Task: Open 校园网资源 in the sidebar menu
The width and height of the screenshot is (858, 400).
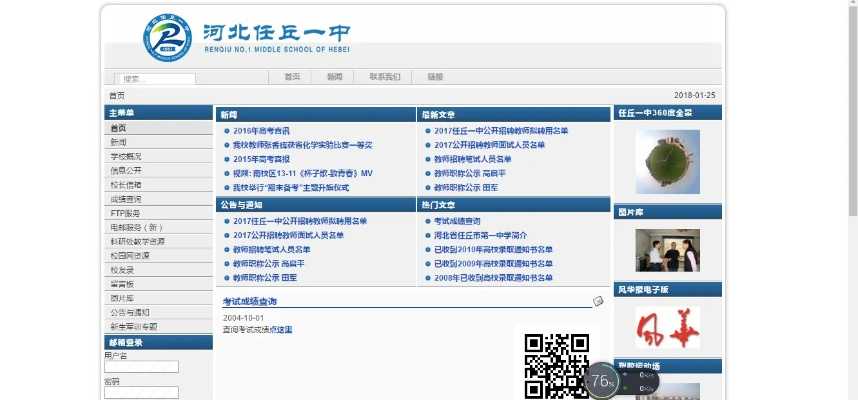Action: click(x=158, y=256)
